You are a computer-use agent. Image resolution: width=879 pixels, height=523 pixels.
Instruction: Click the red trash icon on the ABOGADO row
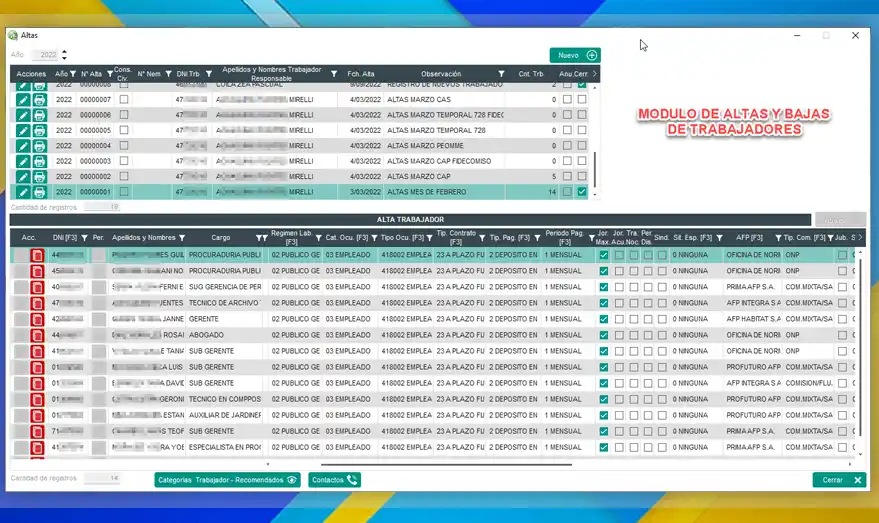(37, 335)
